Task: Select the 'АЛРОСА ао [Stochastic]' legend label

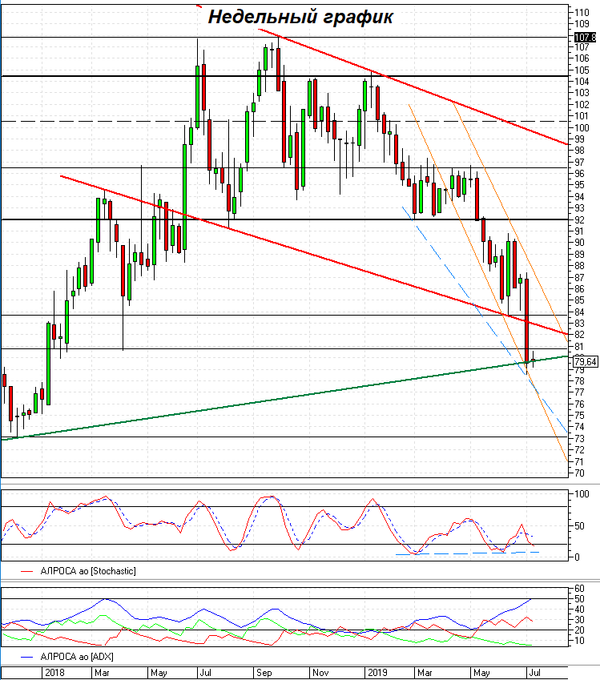Action: pyautogui.click(x=88, y=571)
